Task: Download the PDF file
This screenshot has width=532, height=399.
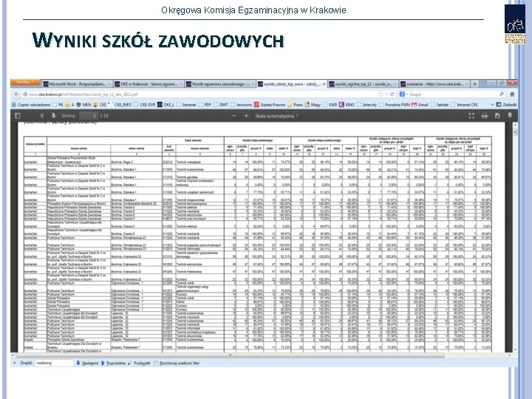Action: (x=497, y=116)
